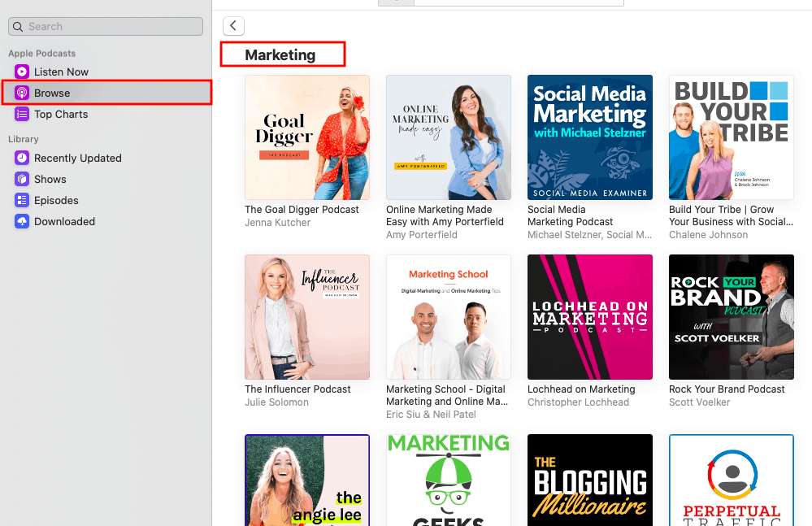Click the author Jenna Kutcher

coord(277,223)
